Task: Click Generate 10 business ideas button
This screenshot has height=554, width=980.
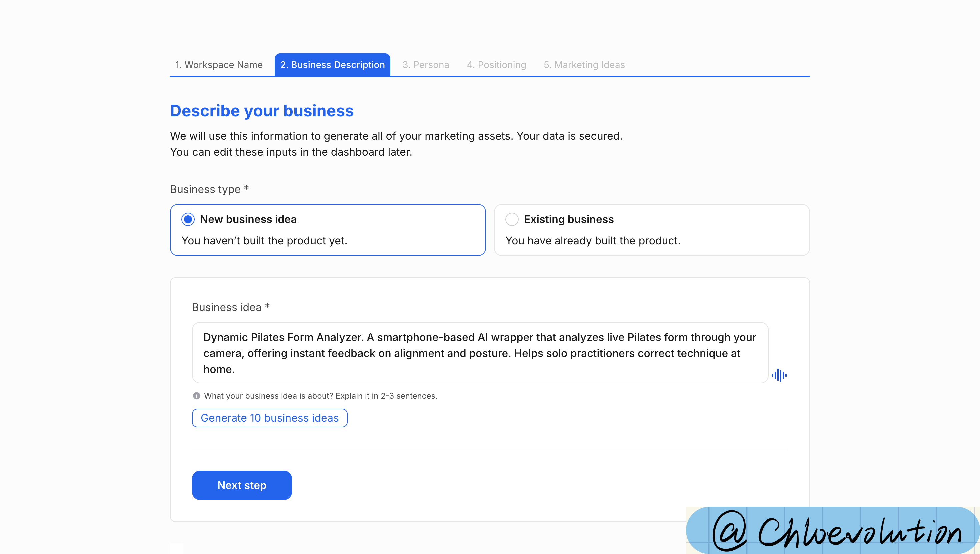Action: [x=270, y=418]
